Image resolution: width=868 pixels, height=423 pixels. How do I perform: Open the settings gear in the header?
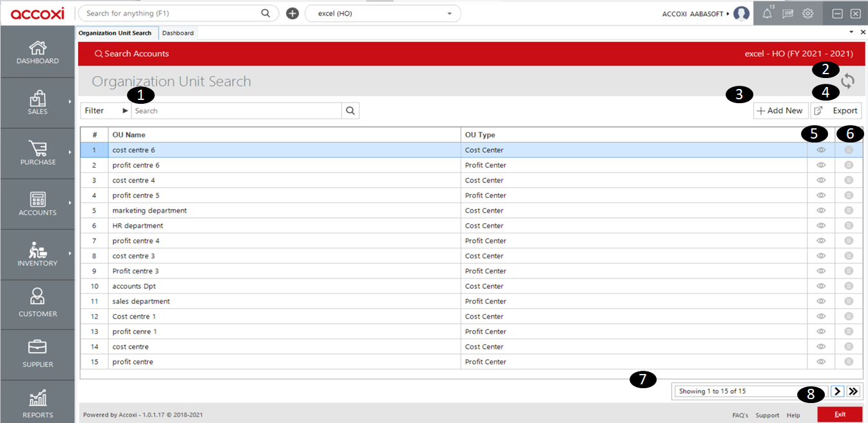[807, 13]
